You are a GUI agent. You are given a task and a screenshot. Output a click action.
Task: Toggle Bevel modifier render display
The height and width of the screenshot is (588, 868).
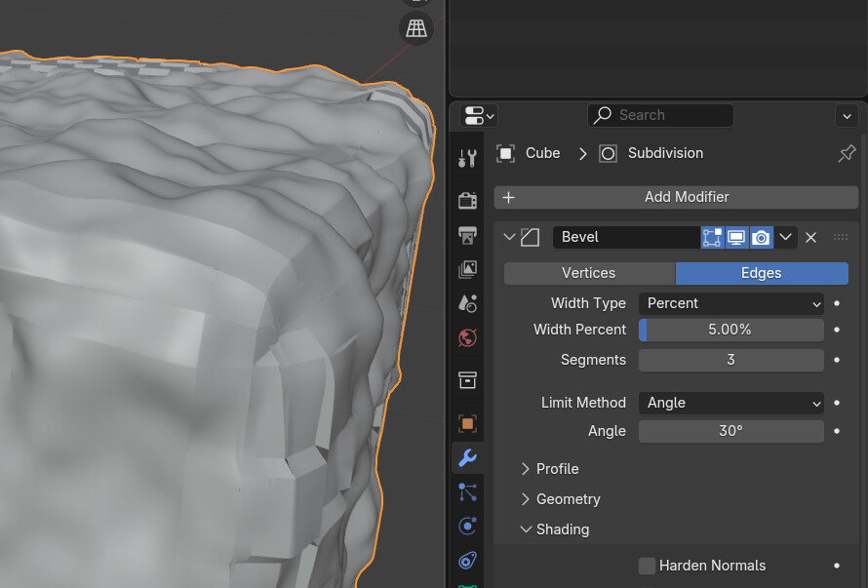(761, 238)
